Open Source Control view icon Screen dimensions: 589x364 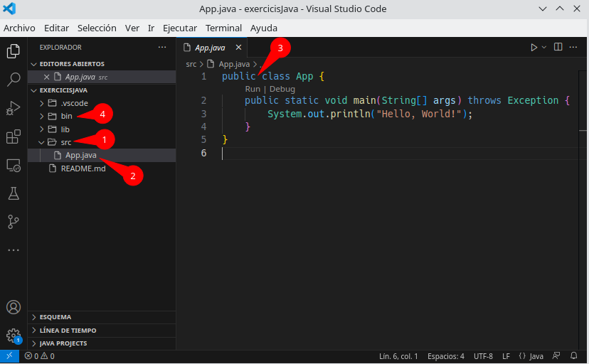click(14, 222)
